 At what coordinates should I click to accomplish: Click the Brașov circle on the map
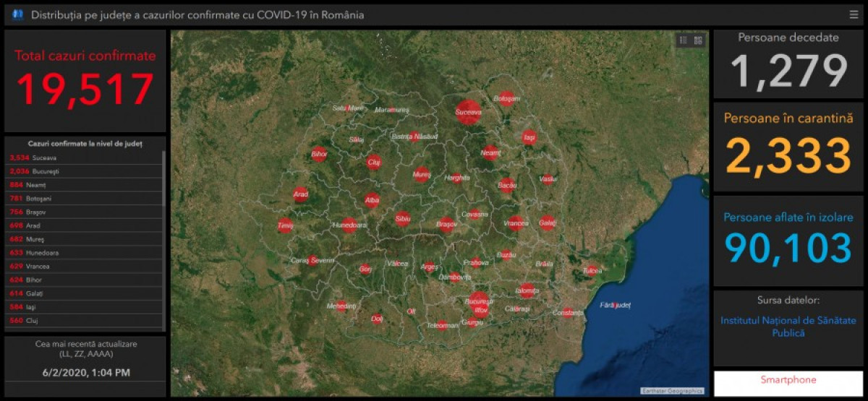446,225
